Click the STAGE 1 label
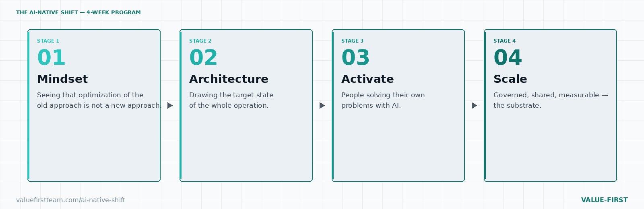 [48, 41]
